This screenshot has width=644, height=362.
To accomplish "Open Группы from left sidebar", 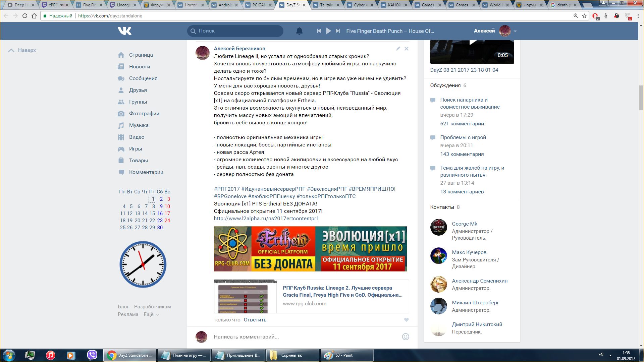I will [x=138, y=102].
